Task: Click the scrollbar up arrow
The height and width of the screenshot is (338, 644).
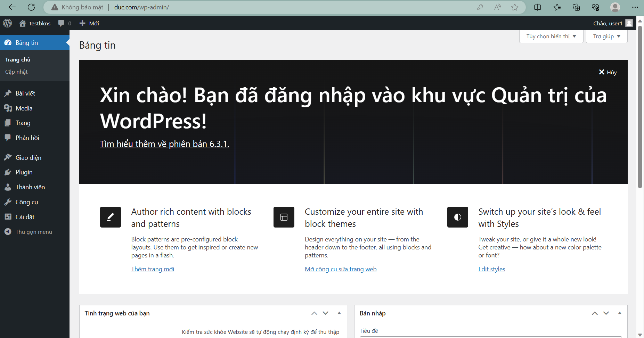Action: 640,21
